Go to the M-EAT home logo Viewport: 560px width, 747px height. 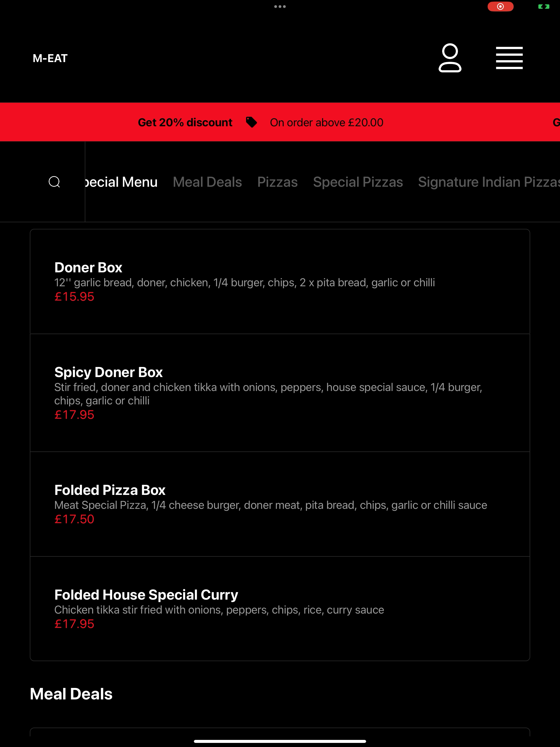pyautogui.click(x=50, y=58)
